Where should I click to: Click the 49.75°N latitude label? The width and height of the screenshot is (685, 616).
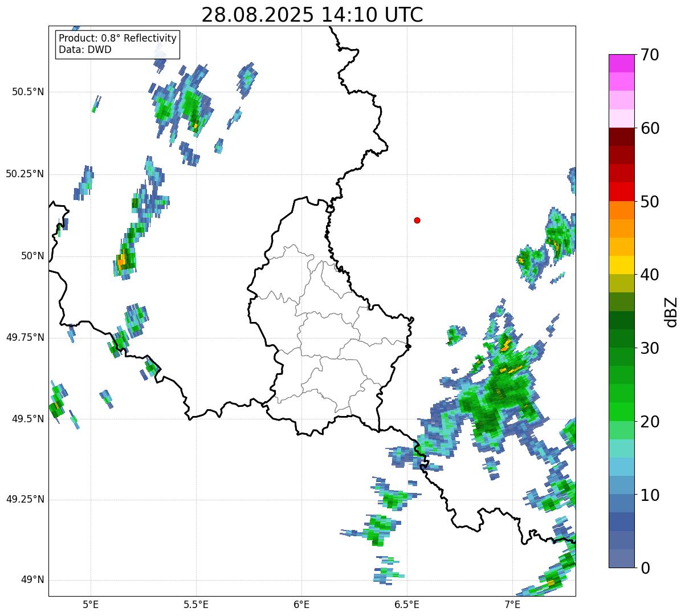pyautogui.click(x=25, y=337)
